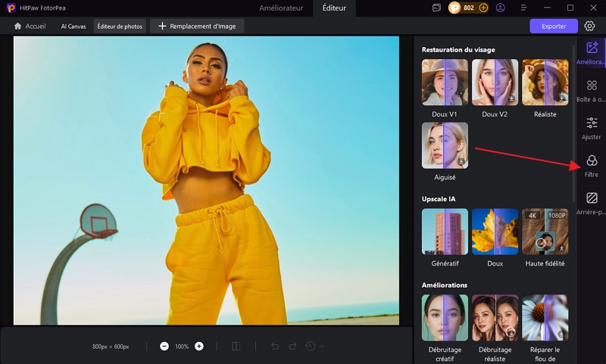Switch to the AI Canvas tab

(73, 26)
